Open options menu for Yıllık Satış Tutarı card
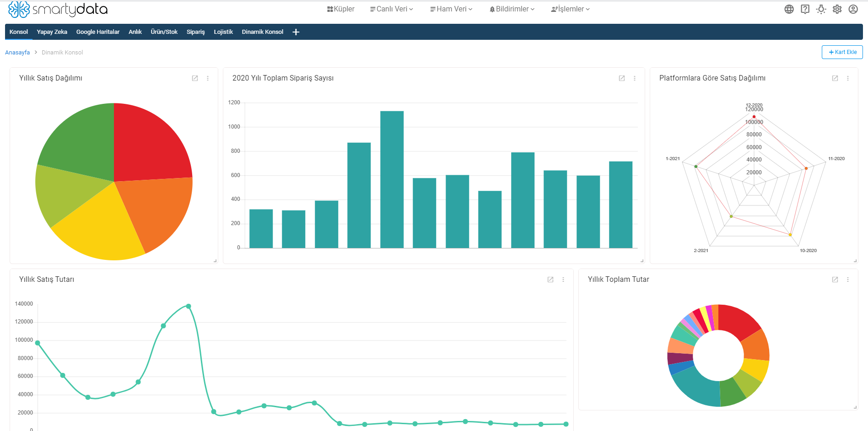 coord(563,280)
